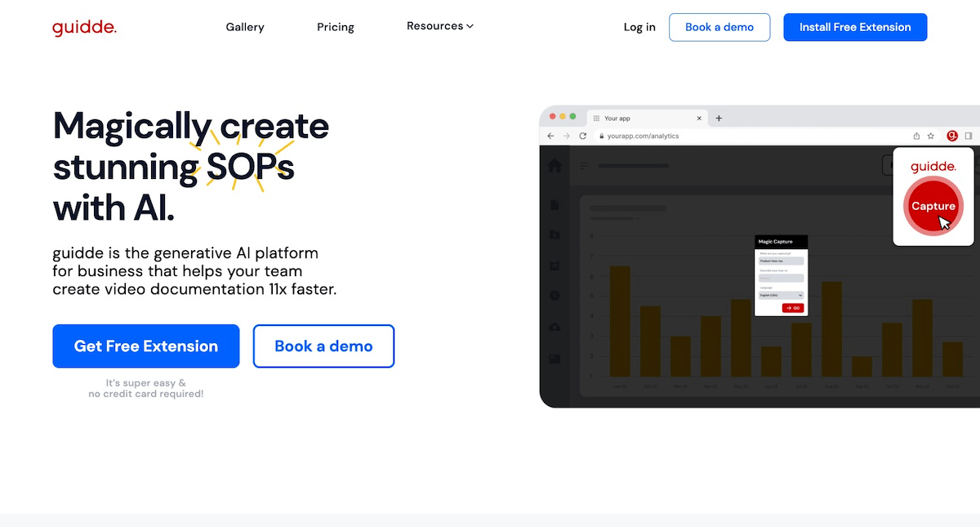Open the folder icon in the app sidebar
The image size is (980, 527).
[555, 234]
